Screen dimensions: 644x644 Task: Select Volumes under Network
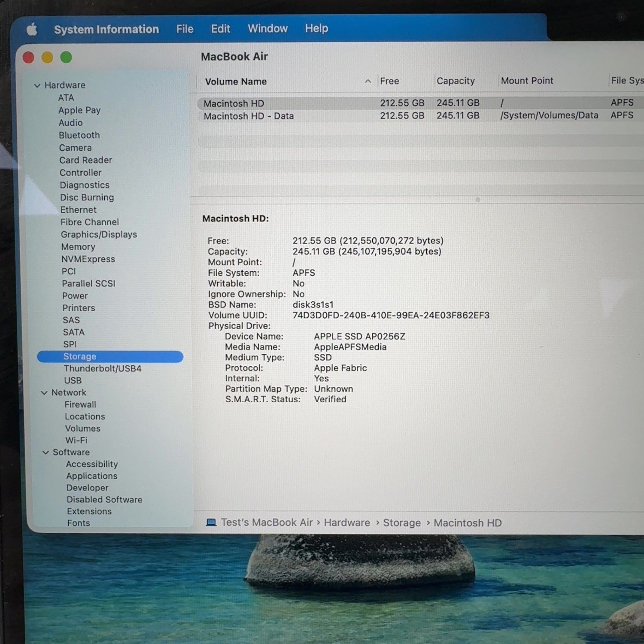83,429
